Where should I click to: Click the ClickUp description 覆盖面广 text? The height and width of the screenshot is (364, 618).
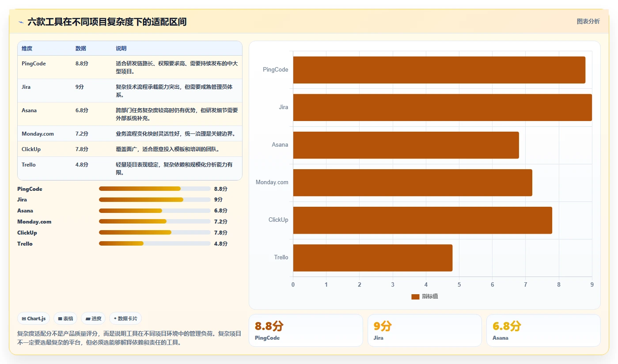point(168,149)
